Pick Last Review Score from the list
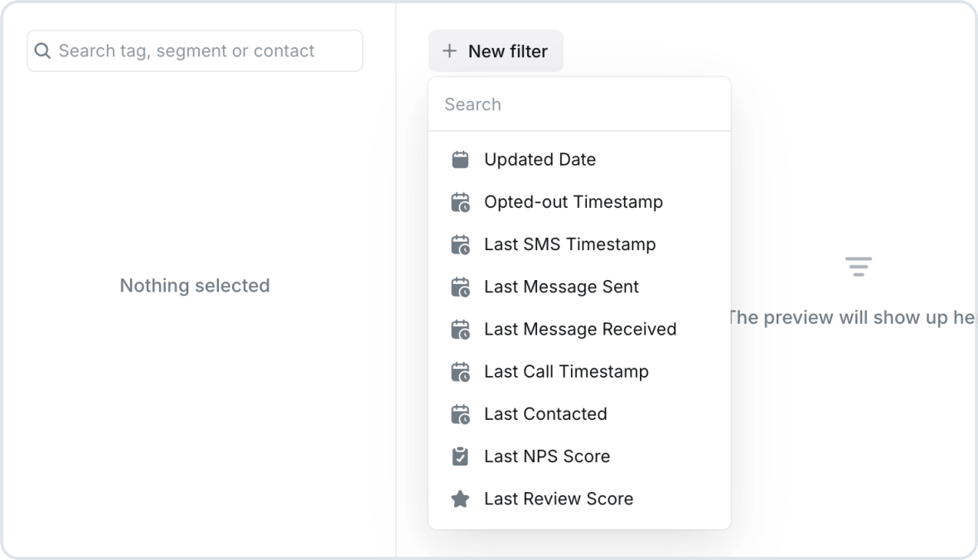 pyautogui.click(x=579, y=499)
